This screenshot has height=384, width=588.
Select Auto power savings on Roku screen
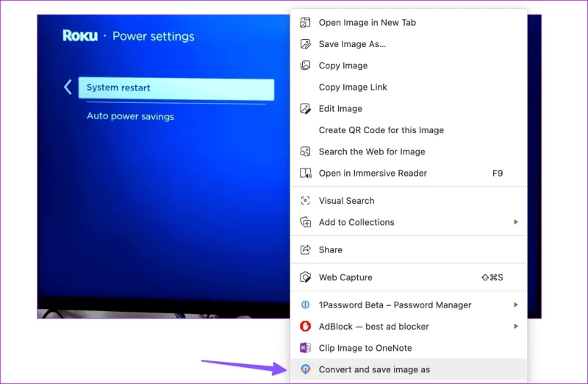(x=130, y=116)
